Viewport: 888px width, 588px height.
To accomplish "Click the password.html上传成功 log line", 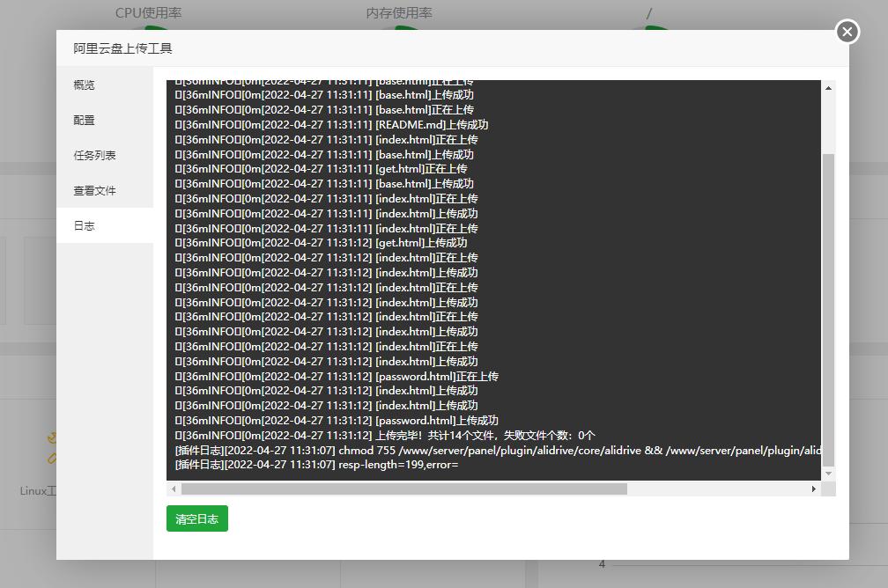I will point(337,421).
